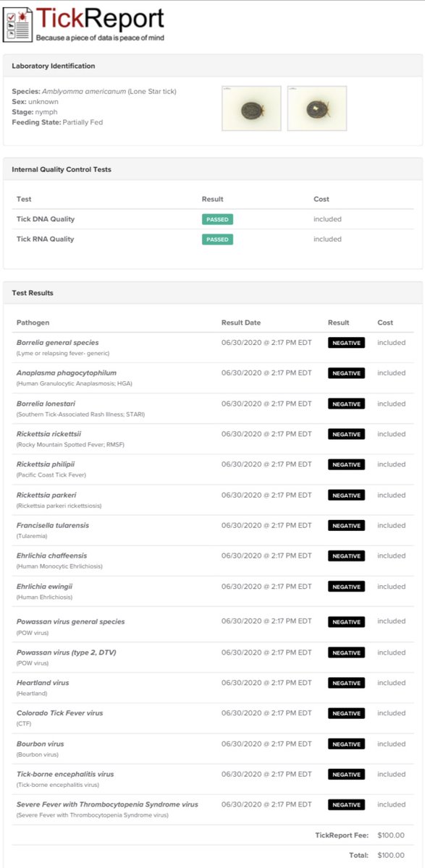
Task: Click the Colorado Tick Fever virus name
Action: [60, 713]
